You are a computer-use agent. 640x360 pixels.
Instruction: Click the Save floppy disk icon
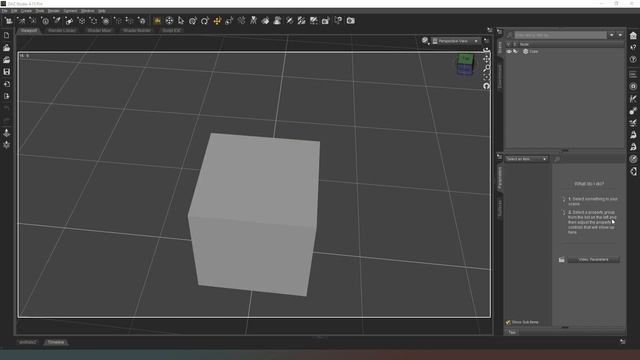tap(7, 72)
